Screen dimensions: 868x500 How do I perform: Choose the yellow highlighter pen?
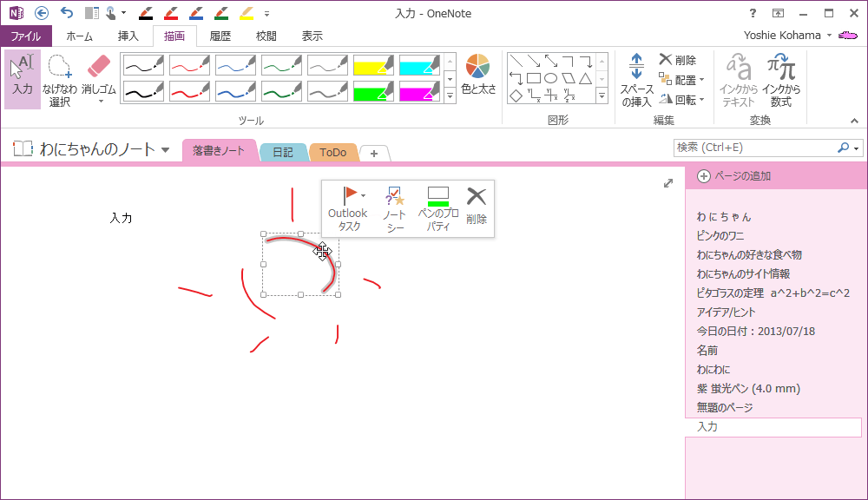[x=373, y=65]
